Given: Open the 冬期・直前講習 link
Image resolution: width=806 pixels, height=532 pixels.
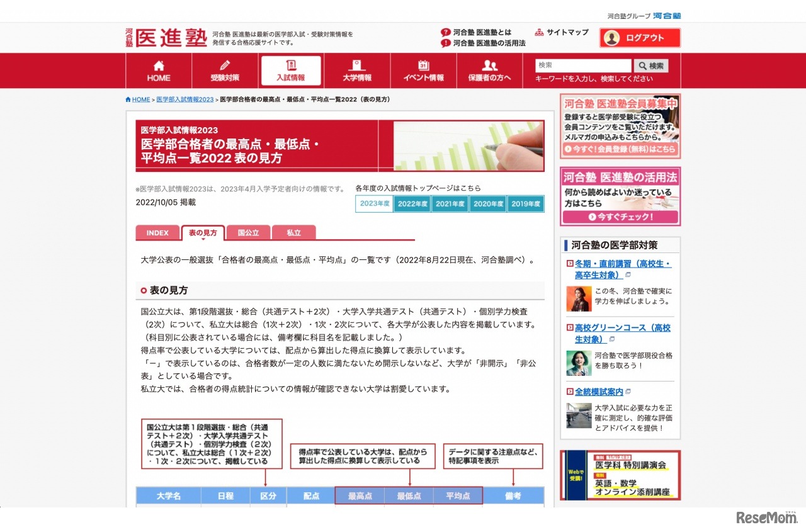Looking at the screenshot, I should (623, 269).
